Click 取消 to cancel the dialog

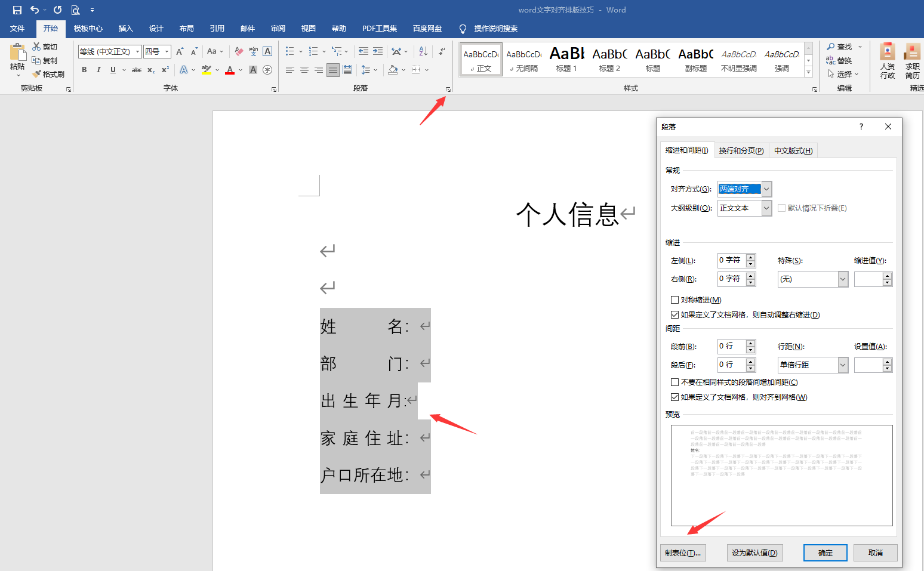pos(876,553)
